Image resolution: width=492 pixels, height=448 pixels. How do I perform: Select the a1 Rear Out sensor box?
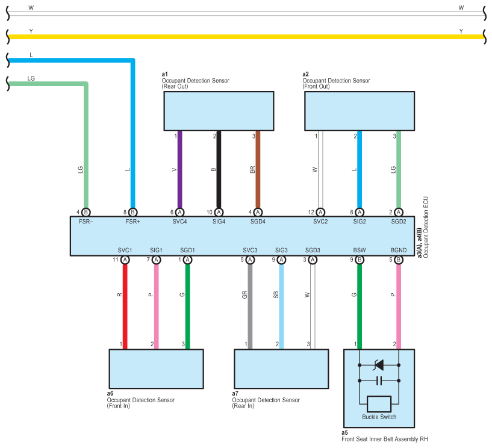pos(219,111)
